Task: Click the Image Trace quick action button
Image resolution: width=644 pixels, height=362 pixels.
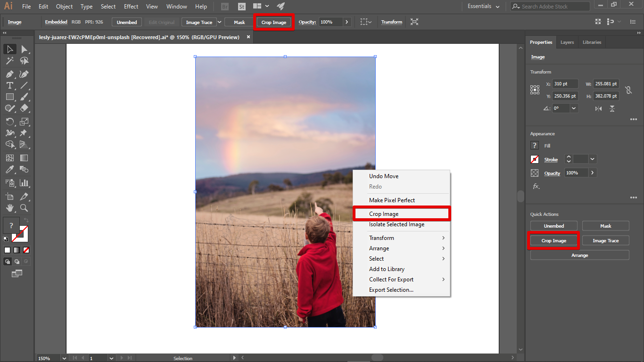Action: tap(605, 240)
